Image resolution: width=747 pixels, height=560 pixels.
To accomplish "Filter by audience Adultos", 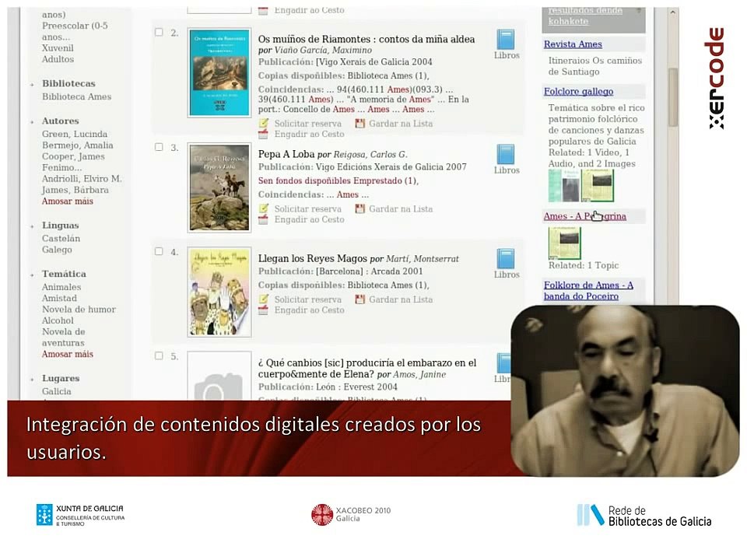I will tap(58, 59).
